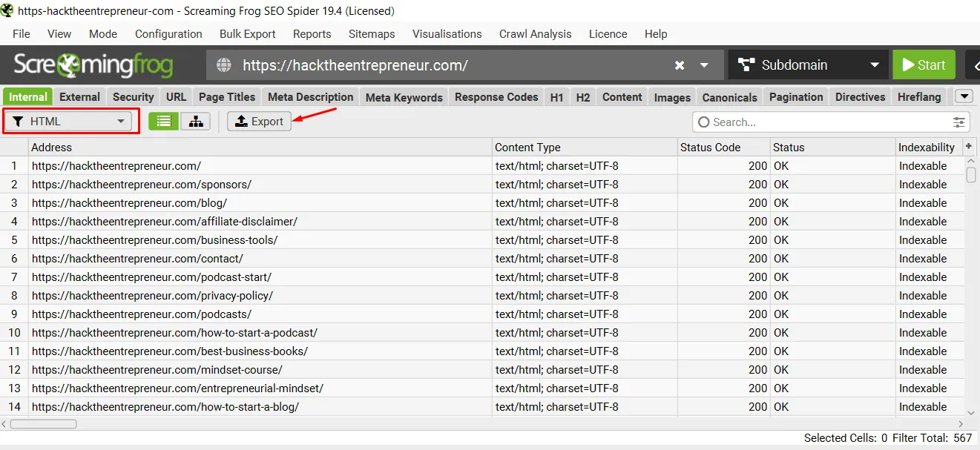This screenshot has width=980, height=450.
Task: Switch to tree view mode
Action: click(195, 121)
